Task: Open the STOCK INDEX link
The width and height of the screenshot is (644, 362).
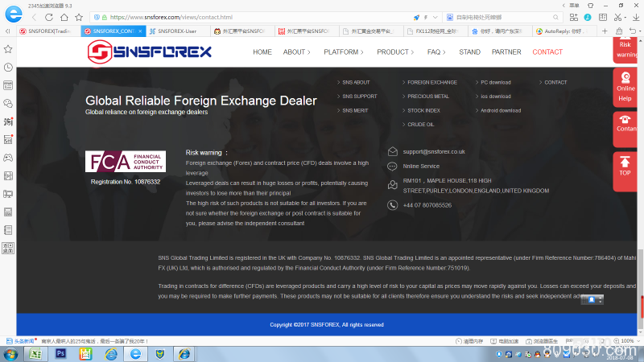Action: (x=424, y=111)
